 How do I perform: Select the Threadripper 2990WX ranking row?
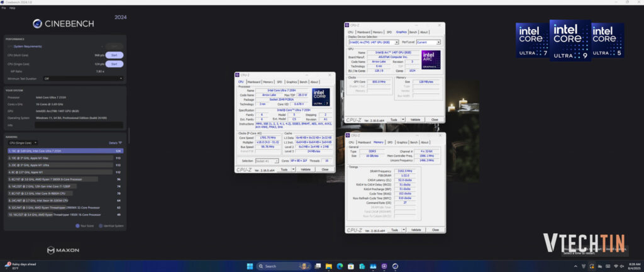click(65, 208)
